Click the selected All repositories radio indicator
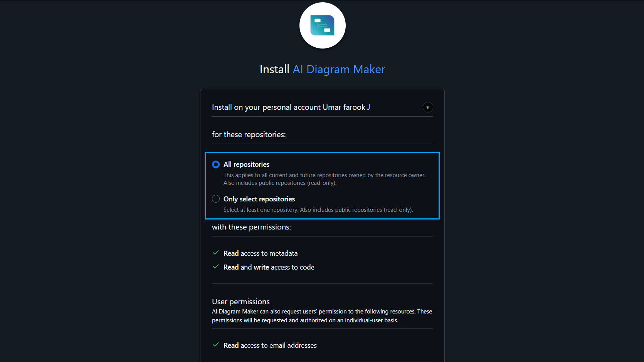Viewport: 644px width, 362px height. 216,164
